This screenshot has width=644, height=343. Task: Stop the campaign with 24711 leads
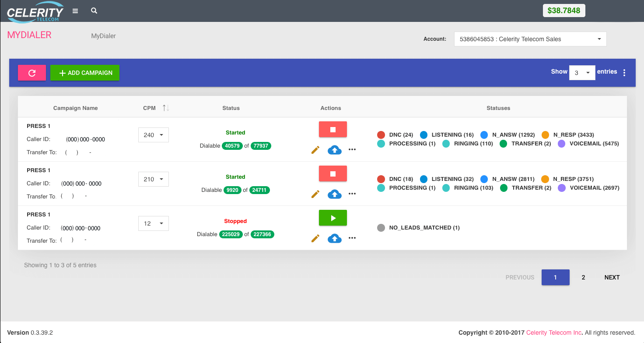point(333,174)
